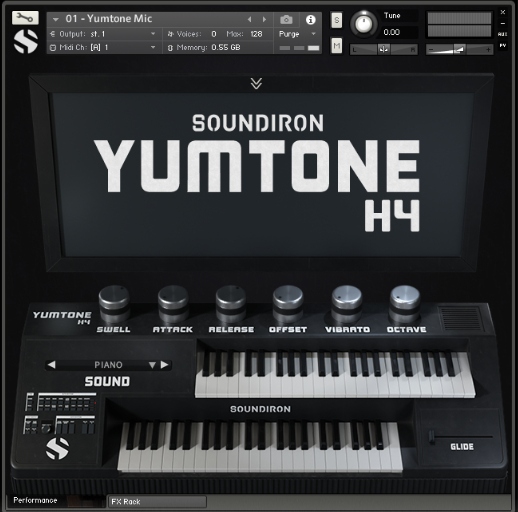Open the PIANO sound dropdown menu
The width and height of the screenshot is (518, 512).
click(152, 365)
